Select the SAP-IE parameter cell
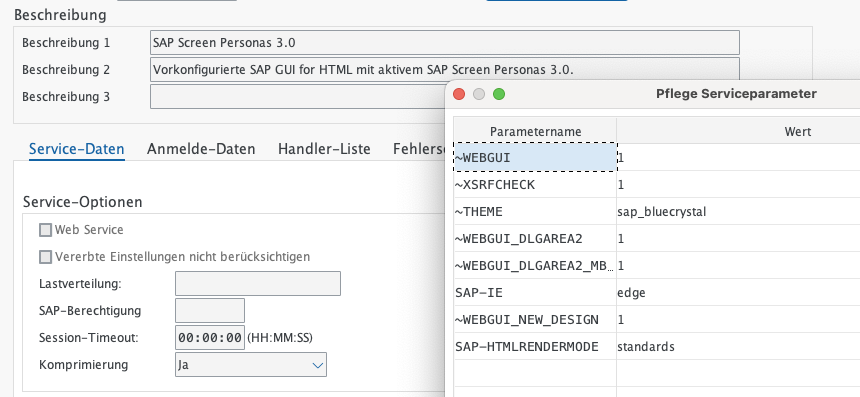860x397 pixels. pos(535,292)
